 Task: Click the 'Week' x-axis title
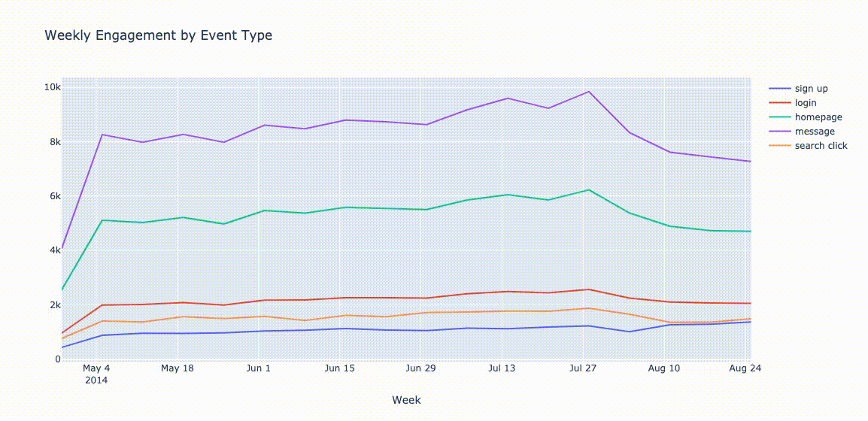406,400
